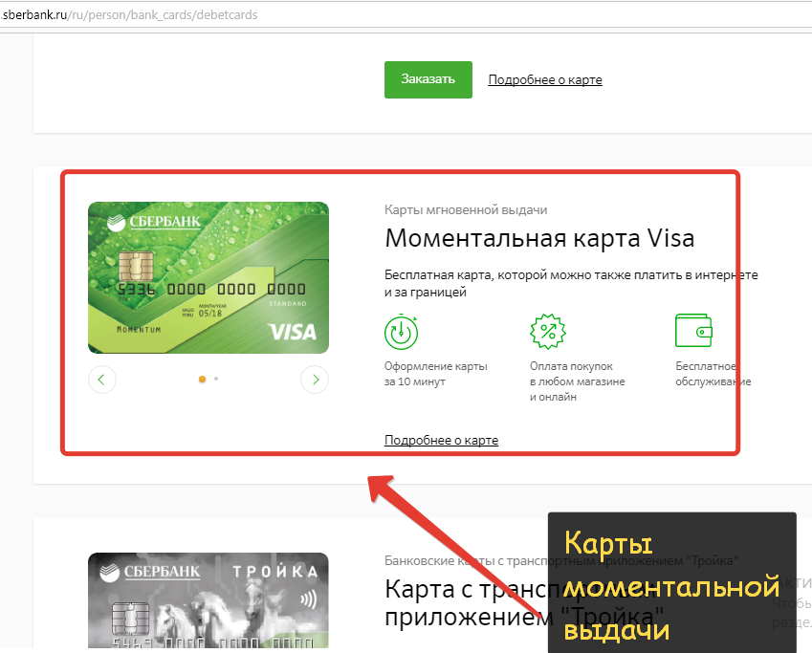Click the green wallet icon

click(694, 331)
